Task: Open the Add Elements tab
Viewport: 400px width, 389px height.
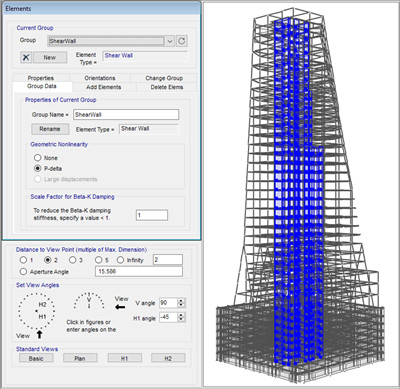Action: click(104, 87)
